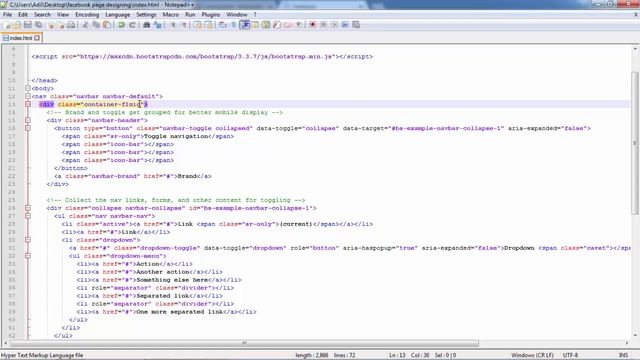Click the Save Recorded Macro icon

click(x=356, y=25)
